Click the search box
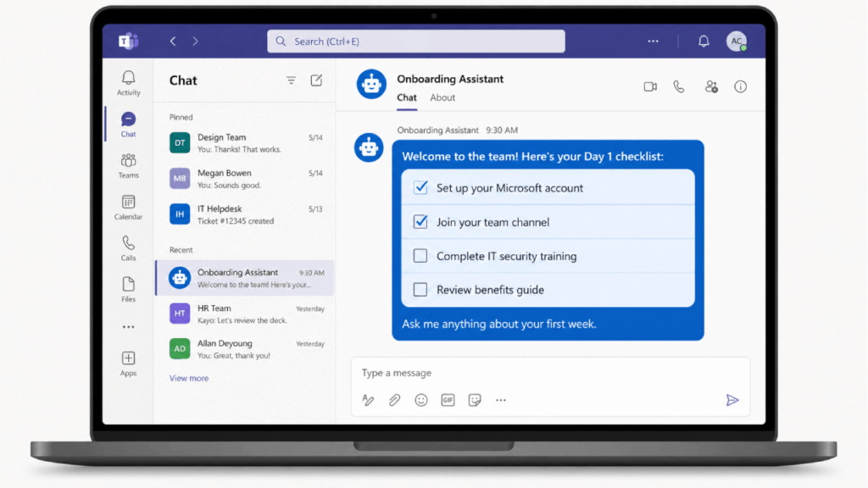 (415, 41)
